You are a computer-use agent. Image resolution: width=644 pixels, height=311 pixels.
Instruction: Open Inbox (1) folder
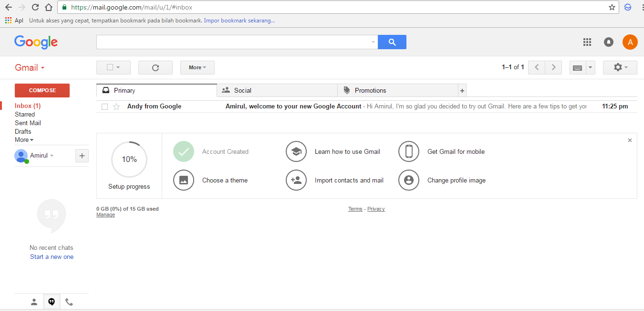[x=28, y=106]
